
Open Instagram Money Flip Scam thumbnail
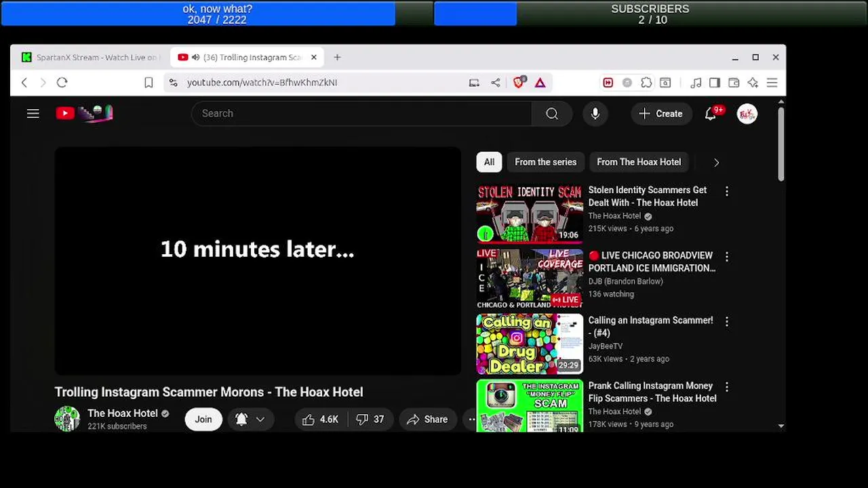click(530, 405)
